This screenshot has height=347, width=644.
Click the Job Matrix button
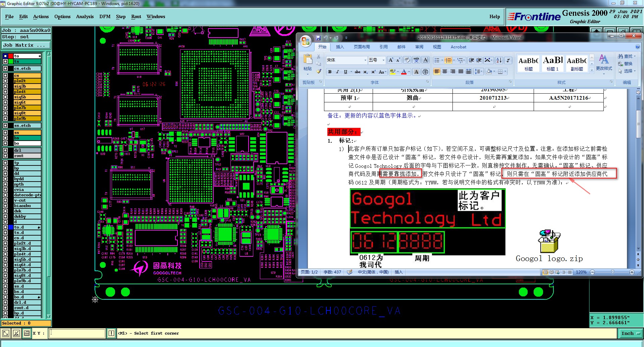click(26, 45)
